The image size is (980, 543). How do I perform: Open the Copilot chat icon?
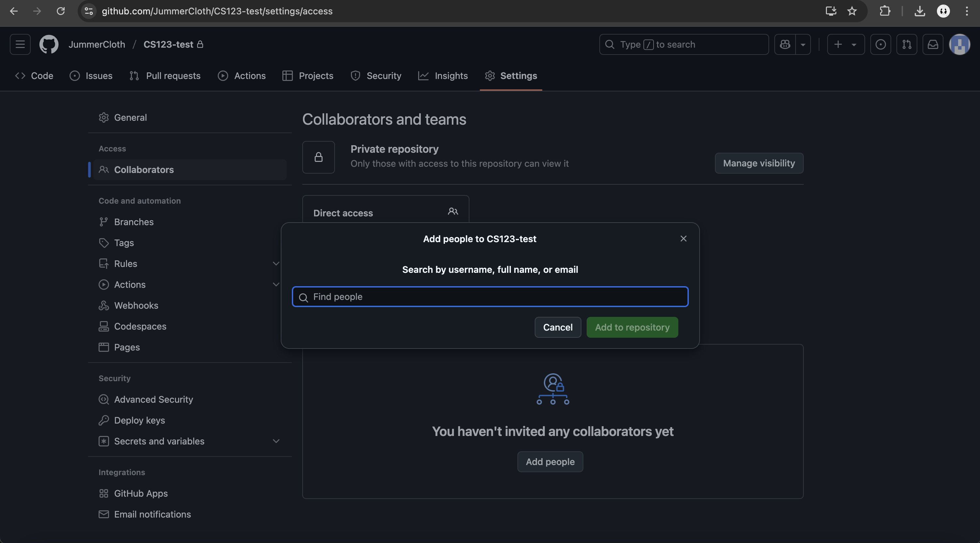(785, 44)
